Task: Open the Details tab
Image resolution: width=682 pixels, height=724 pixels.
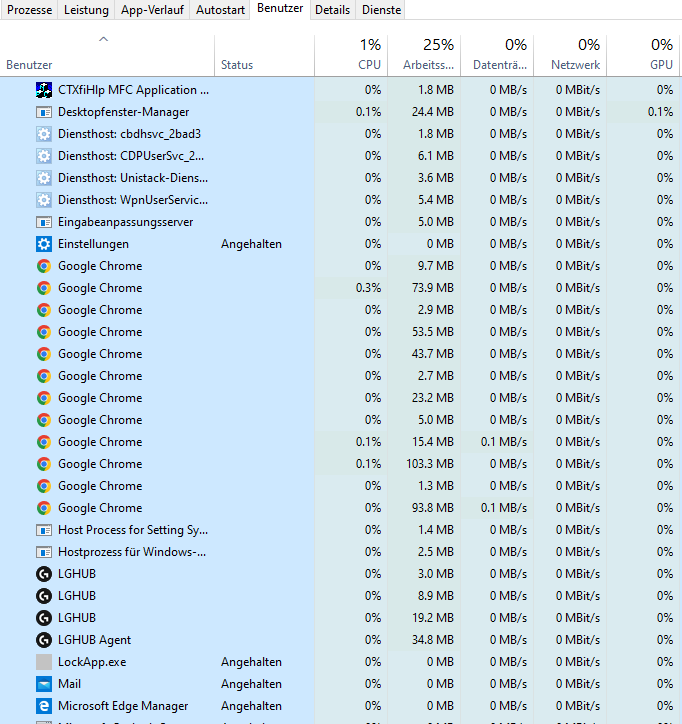Action: coord(332,10)
